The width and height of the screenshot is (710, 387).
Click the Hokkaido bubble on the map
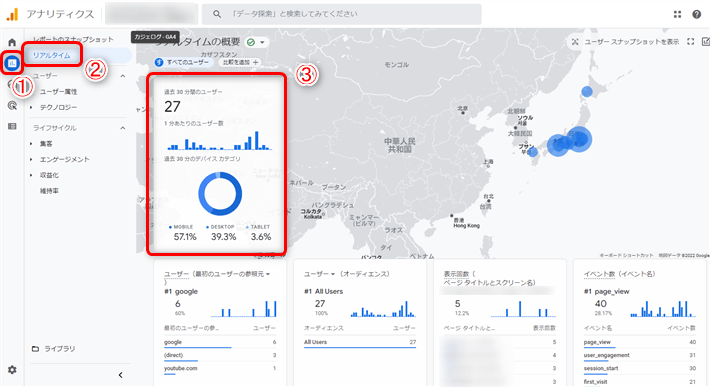[x=587, y=92]
